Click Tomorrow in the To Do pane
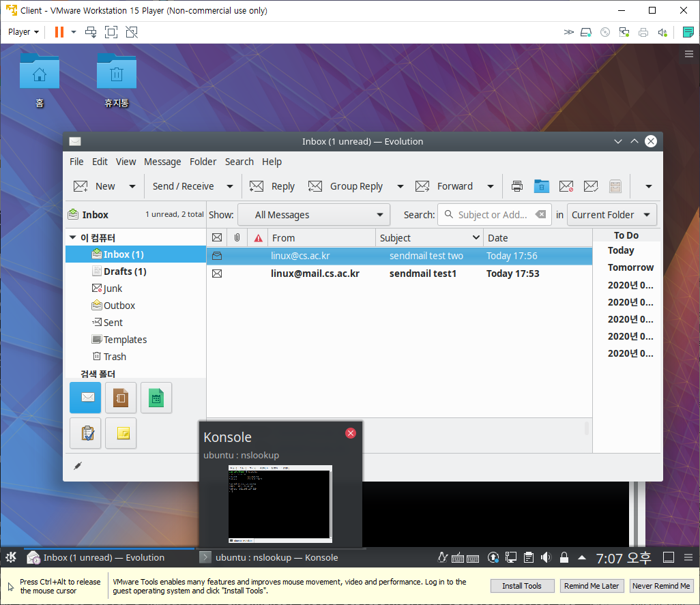The width and height of the screenshot is (700, 605). click(x=630, y=267)
